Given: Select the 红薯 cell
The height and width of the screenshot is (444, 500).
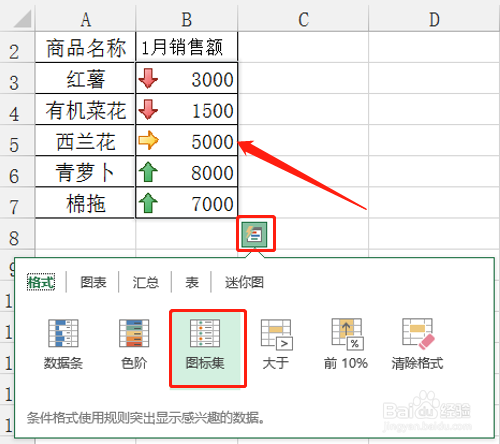Looking at the screenshot, I should [x=85, y=78].
